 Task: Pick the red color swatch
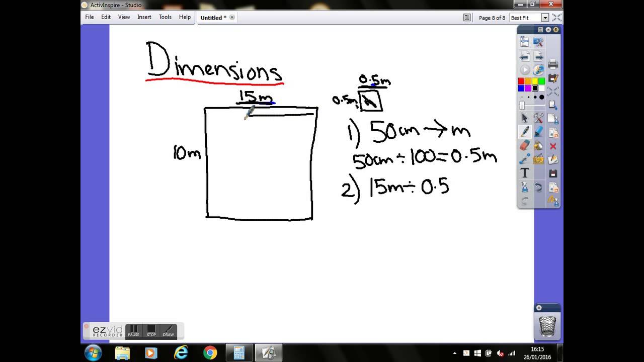point(521,81)
